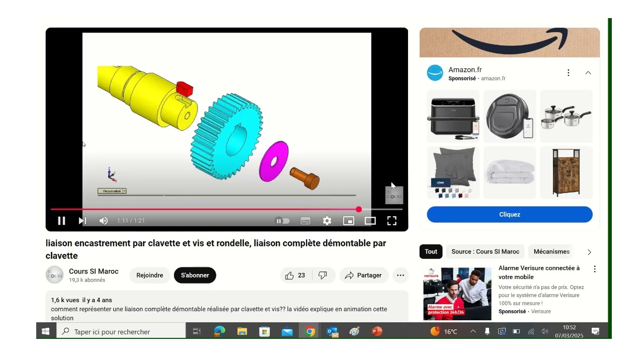Open options menu for Verisure ad

(595, 269)
